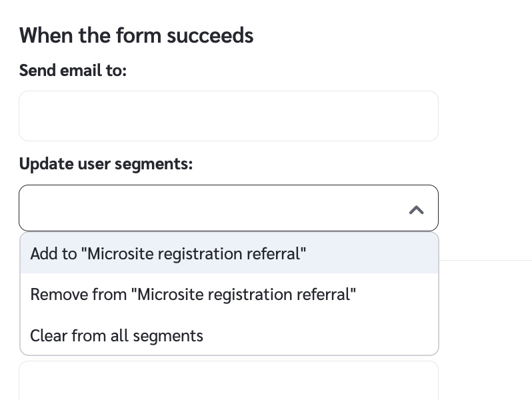This screenshot has width=532, height=400.
Task: Click the highlighted Add to segment entry
Action: coord(168,254)
